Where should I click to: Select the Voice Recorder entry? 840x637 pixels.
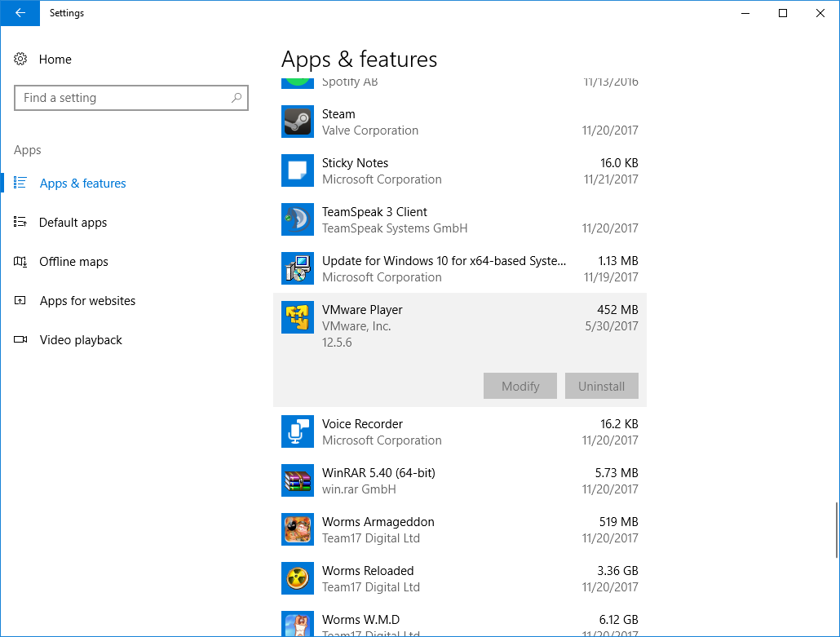pyautogui.click(x=460, y=431)
